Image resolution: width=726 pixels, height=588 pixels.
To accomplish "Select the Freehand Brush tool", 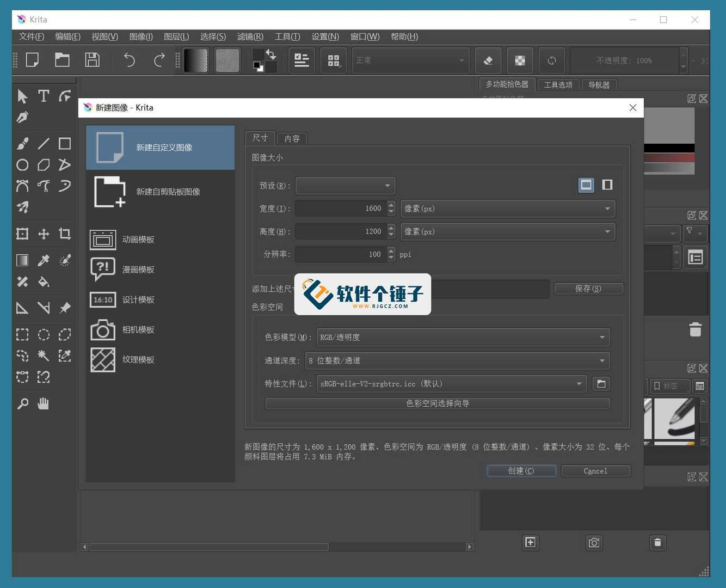I will 22,144.
